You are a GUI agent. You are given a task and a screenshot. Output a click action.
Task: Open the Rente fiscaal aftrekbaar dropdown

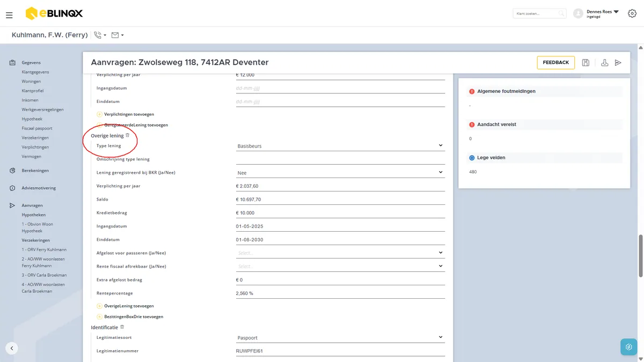pos(340,266)
